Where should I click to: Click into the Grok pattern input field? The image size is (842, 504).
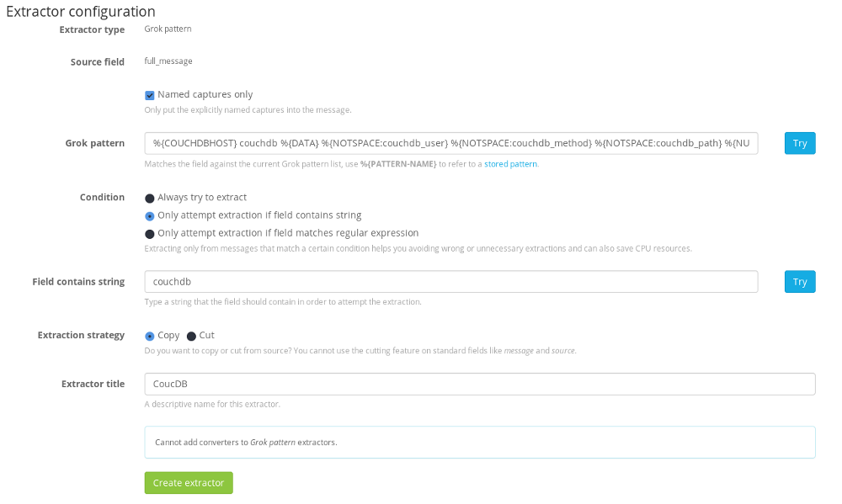point(451,143)
